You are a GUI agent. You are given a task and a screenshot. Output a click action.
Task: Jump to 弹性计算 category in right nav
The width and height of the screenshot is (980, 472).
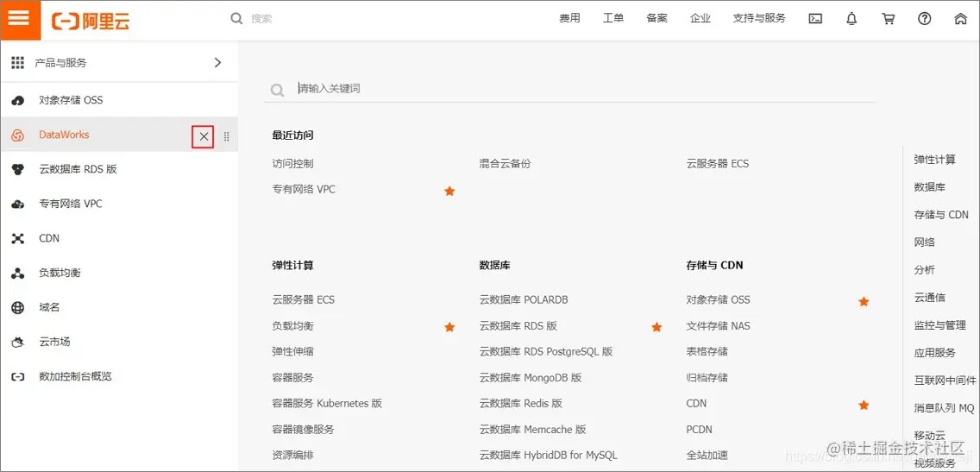(x=934, y=160)
